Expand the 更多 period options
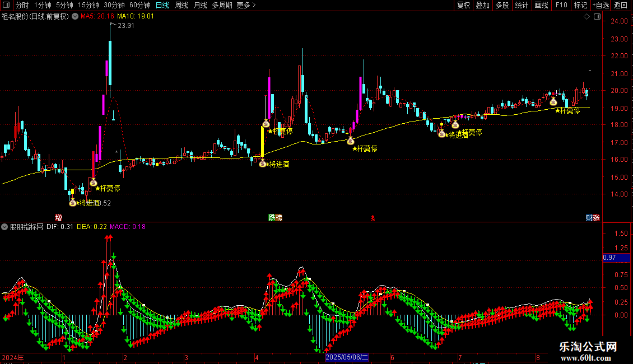The width and height of the screenshot is (633, 364). coord(246,5)
